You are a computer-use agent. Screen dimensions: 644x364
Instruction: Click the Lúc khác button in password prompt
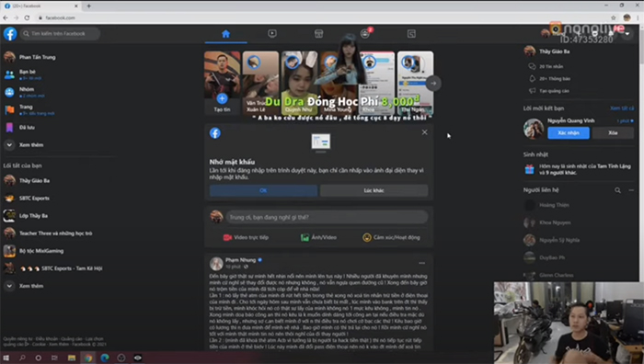(x=374, y=190)
